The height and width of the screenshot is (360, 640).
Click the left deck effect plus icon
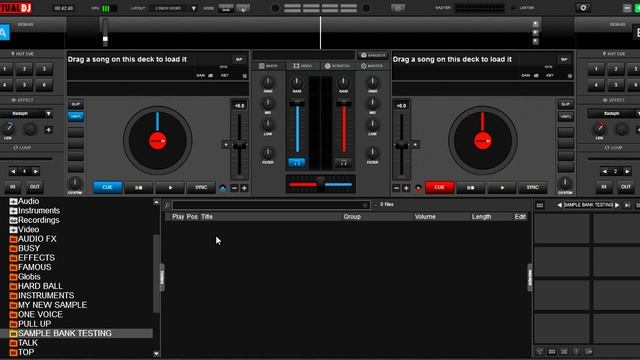48,130
